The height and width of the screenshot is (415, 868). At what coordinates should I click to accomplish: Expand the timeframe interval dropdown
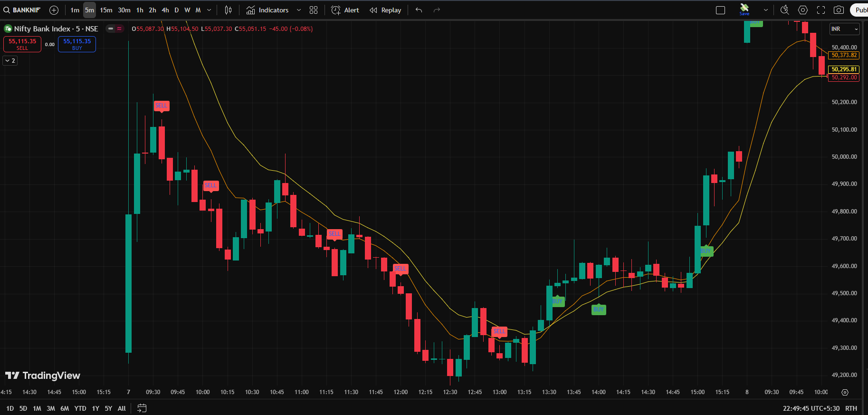209,10
